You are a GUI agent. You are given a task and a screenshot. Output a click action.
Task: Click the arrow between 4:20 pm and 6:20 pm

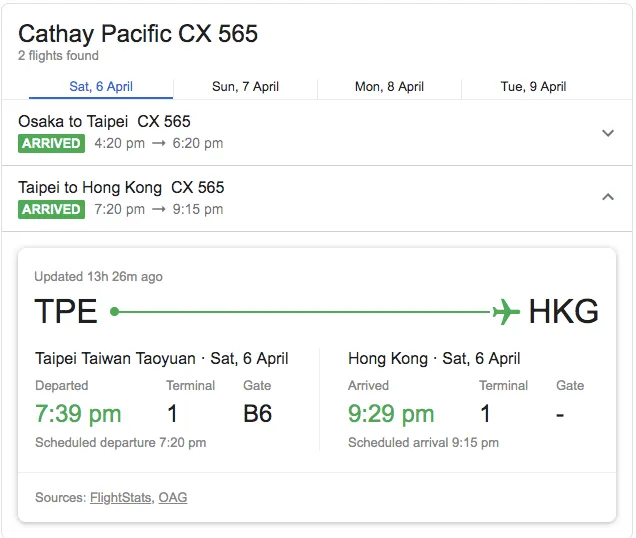[x=159, y=143]
